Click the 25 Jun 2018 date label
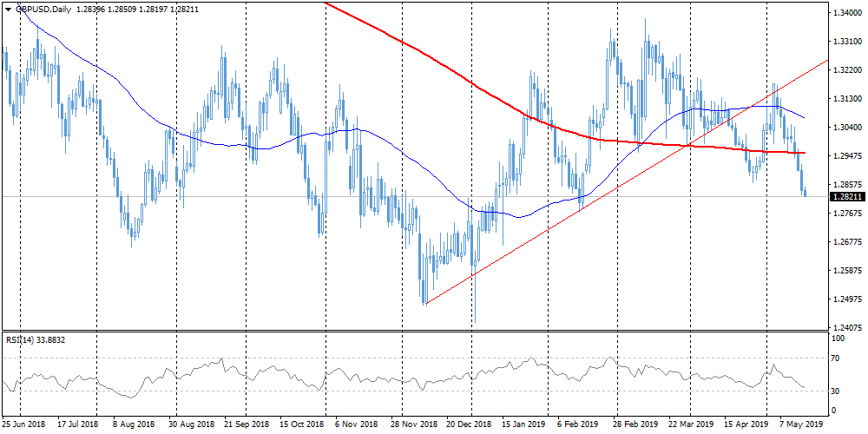This screenshot has width=868, height=434. click(x=23, y=424)
